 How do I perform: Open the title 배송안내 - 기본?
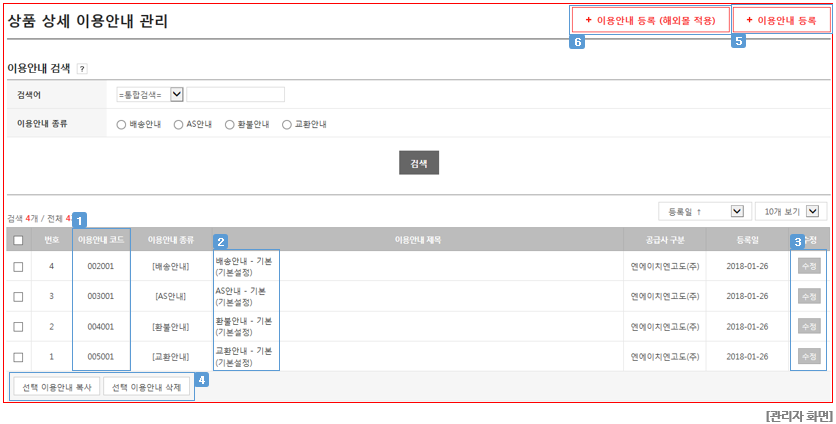coord(244,261)
